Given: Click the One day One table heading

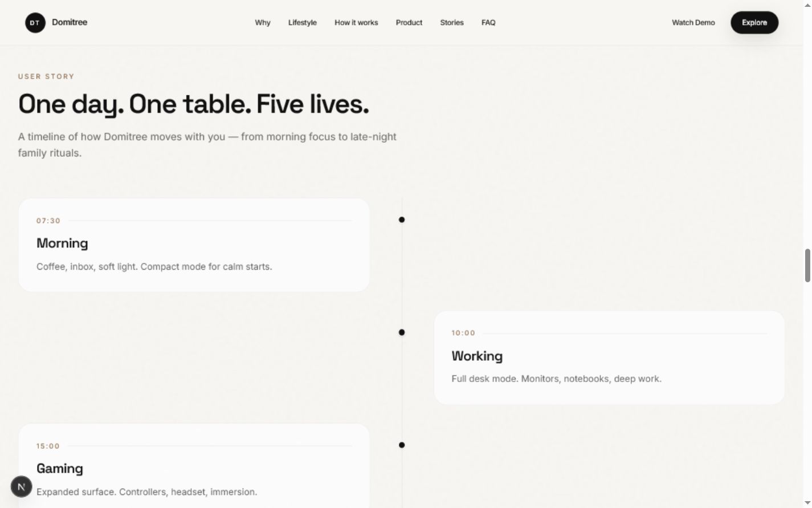Looking at the screenshot, I should coord(194,104).
